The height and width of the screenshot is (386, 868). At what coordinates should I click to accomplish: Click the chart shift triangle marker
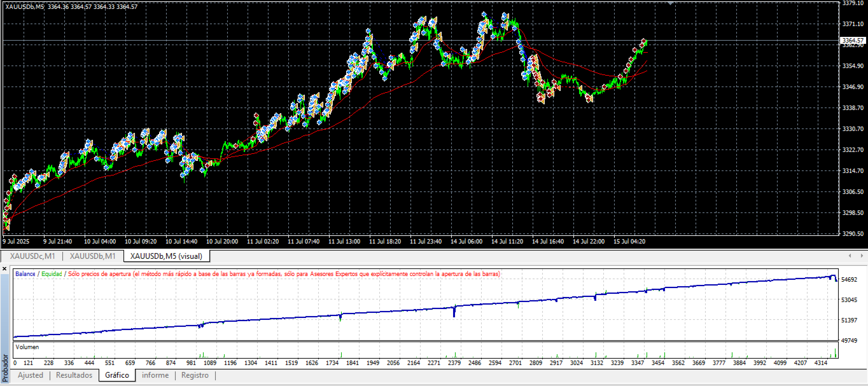click(669, 3)
